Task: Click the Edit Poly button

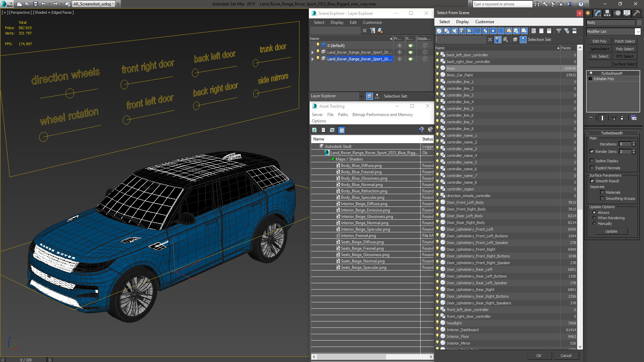Action: coord(599,41)
